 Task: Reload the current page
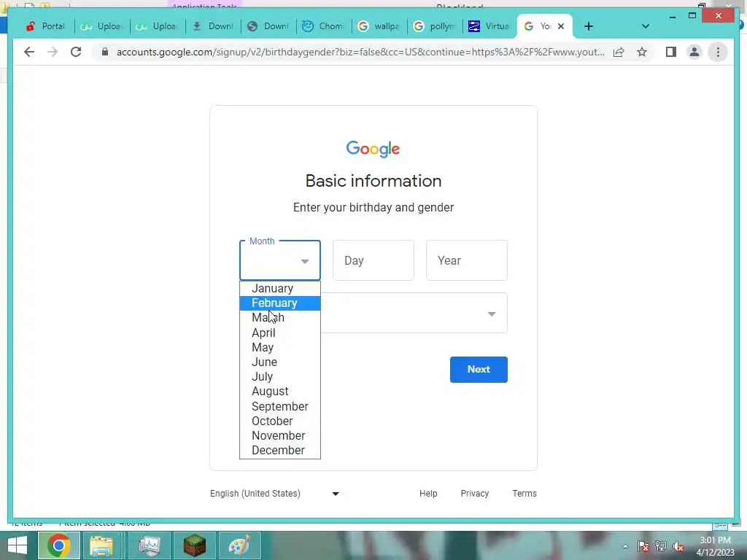tap(76, 52)
